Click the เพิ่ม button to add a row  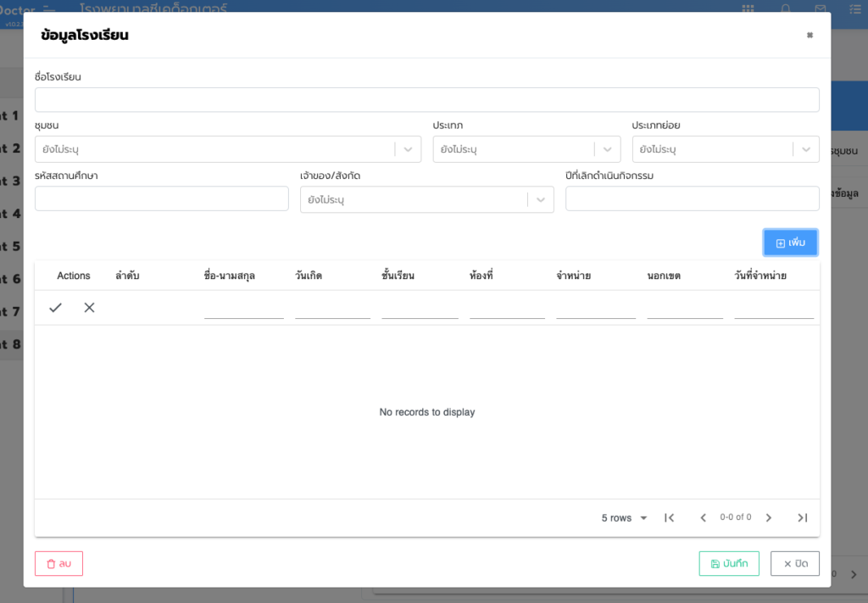790,243
